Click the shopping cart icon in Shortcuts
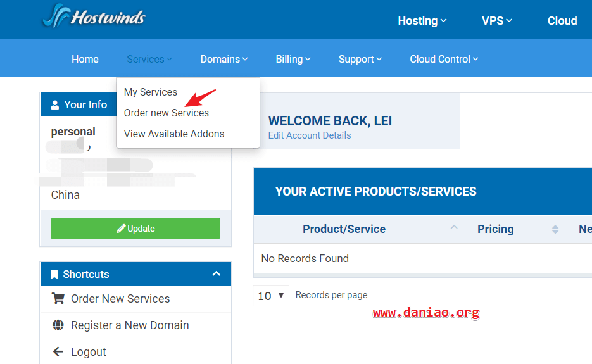 point(58,298)
